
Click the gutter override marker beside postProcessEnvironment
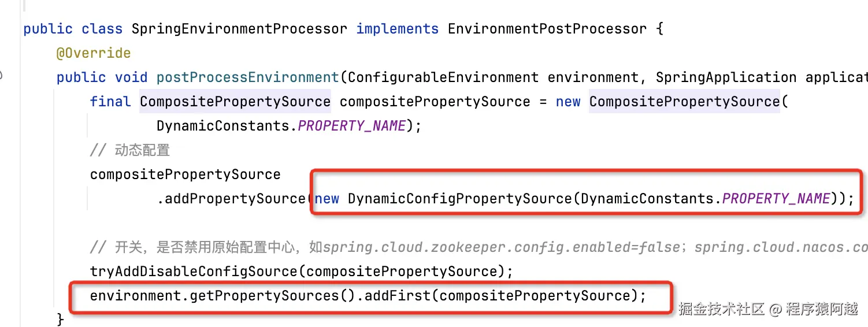click(x=2, y=75)
